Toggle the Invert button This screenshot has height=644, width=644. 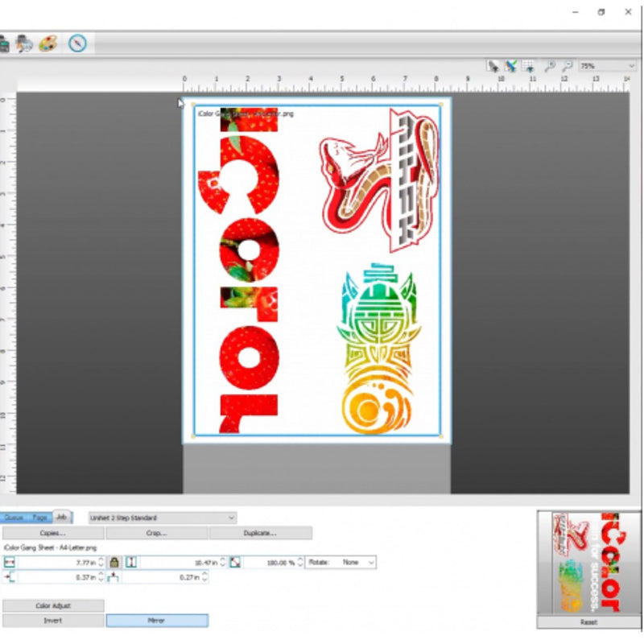click(x=53, y=621)
